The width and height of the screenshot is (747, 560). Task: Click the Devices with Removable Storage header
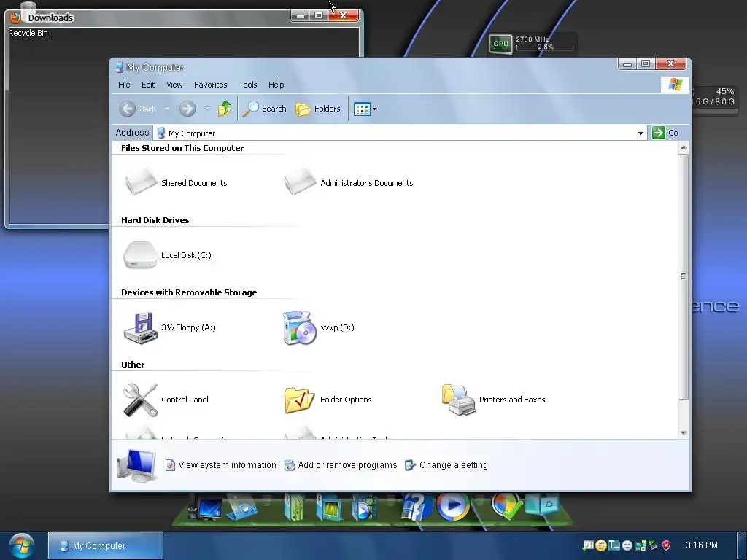[x=189, y=292]
